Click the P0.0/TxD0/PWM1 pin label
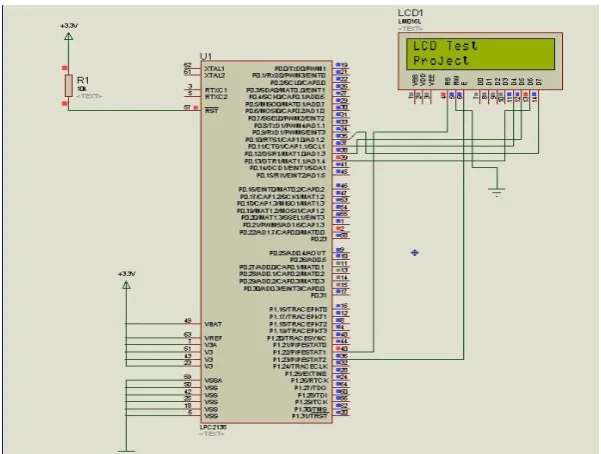This screenshot has width=601, height=454. (300, 69)
